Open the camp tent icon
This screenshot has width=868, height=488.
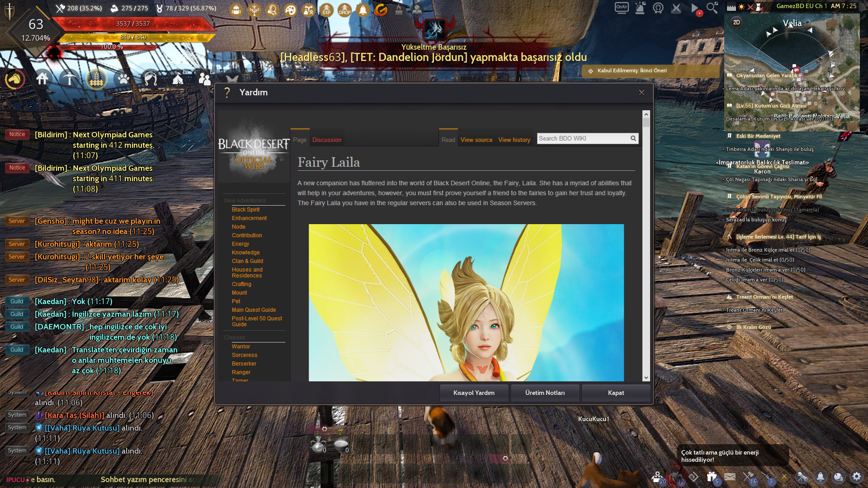click(x=178, y=79)
